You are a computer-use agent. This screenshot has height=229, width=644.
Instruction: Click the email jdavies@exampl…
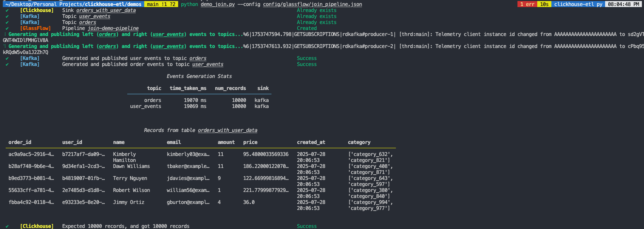tap(188, 178)
